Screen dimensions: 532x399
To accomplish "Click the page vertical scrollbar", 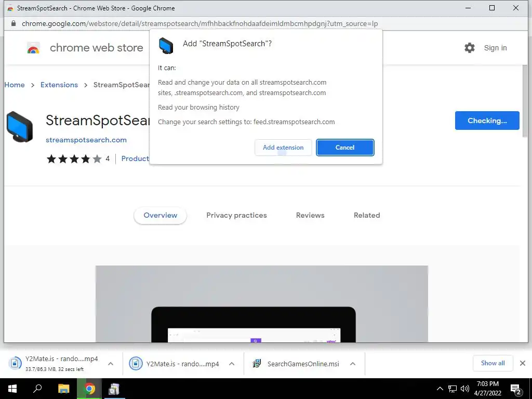I will point(525,101).
